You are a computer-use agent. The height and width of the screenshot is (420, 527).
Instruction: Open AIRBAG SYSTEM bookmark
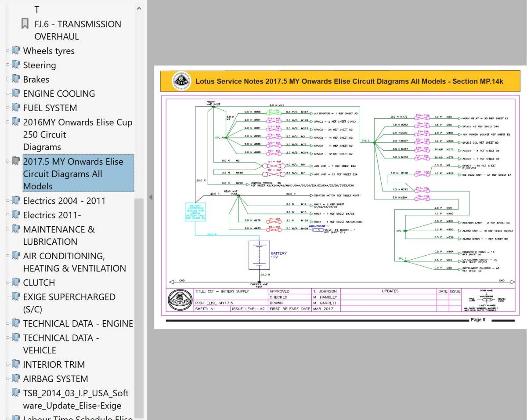(x=55, y=379)
